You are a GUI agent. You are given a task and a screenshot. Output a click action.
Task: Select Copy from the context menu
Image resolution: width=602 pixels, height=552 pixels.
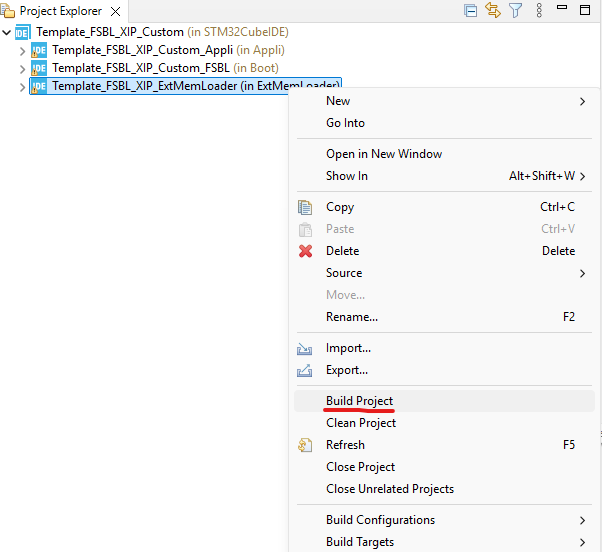(445, 207)
